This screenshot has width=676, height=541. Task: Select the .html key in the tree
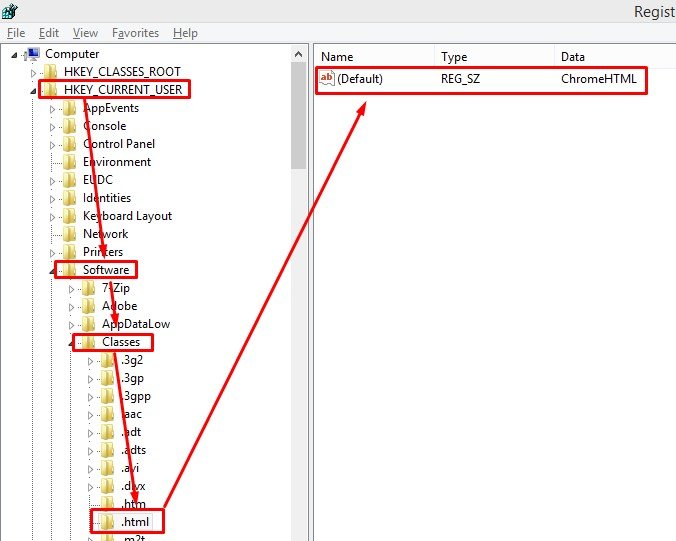click(x=140, y=522)
